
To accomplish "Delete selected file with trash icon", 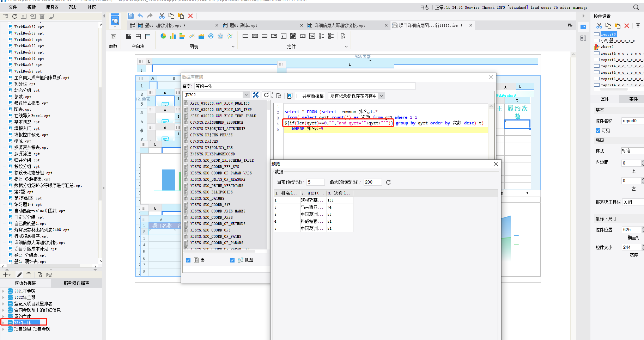I will [x=42, y=16].
